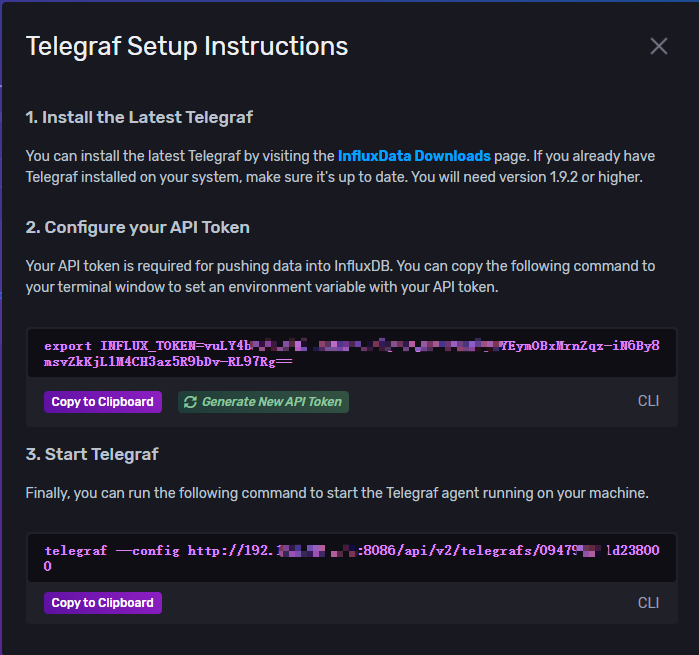Image resolution: width=699 pixels, height=655 pixels.
Task: Click text 'You will need version 1.9.2 or higher.'
Action: tap(527, 177)
